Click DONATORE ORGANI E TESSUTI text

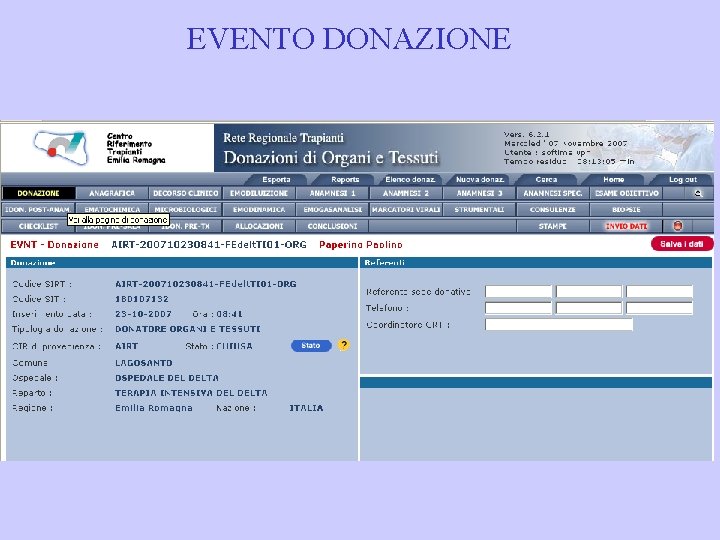tap(188, 329)
